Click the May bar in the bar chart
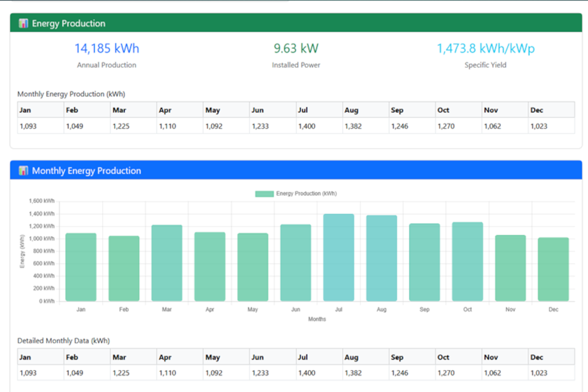588x392 pixels. (x=253, y=267)
